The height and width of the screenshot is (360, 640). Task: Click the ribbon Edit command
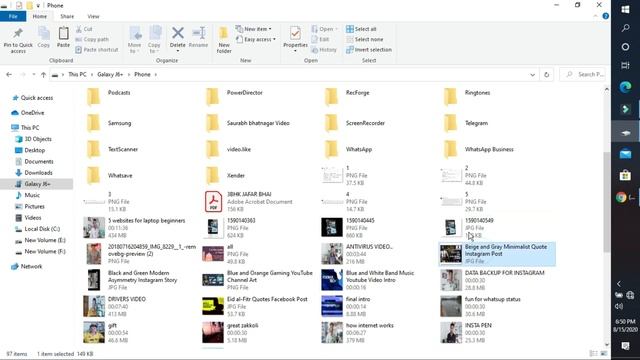tap(320, 39)
